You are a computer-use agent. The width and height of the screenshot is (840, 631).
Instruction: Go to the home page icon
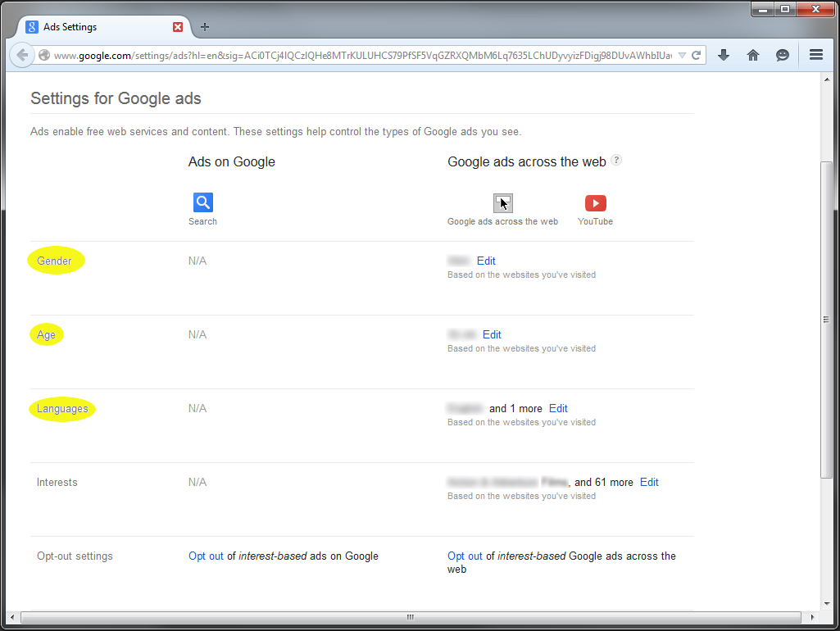coord(752,55)
